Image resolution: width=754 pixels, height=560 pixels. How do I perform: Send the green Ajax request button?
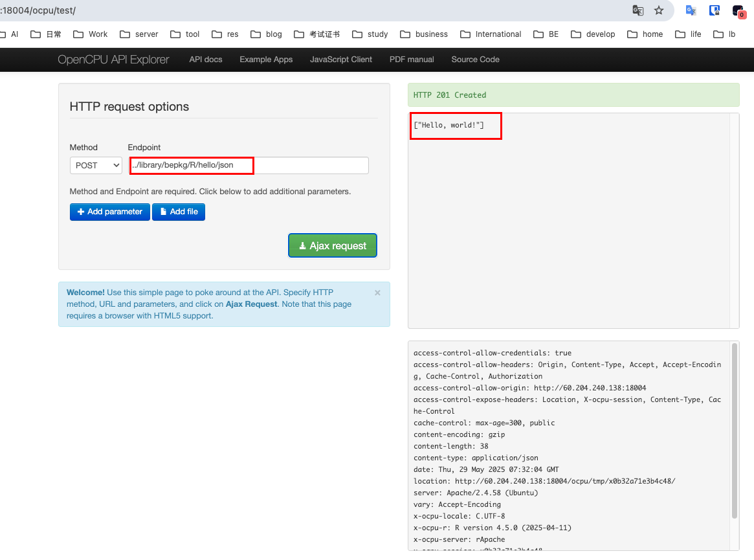pos(332,245)
